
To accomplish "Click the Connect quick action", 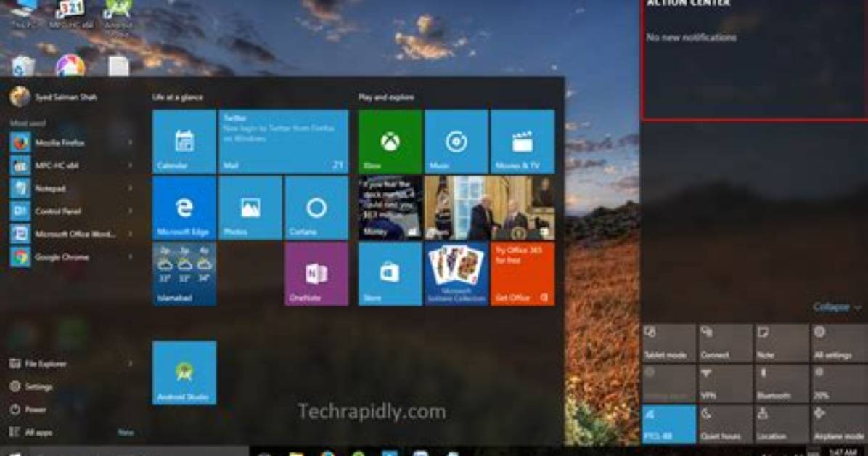I will point(725,343).
